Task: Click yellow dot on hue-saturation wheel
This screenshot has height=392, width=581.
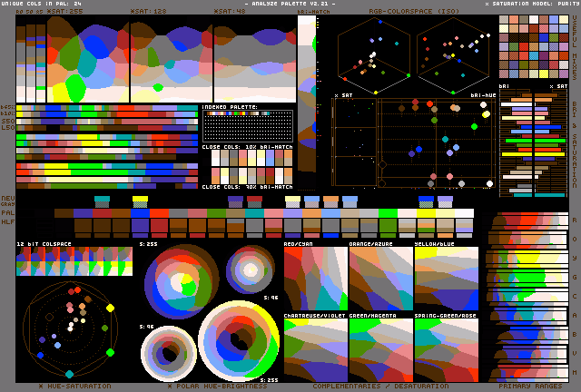Action: 111,308
